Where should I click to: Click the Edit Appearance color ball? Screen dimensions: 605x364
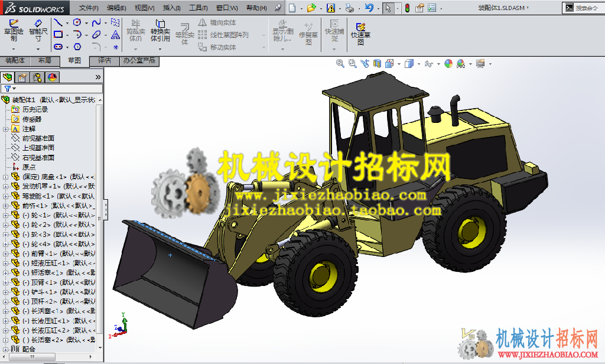pyautogui.click(x=448, y=63)
